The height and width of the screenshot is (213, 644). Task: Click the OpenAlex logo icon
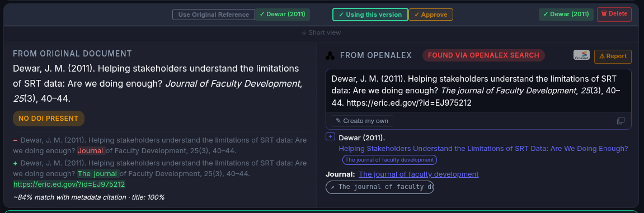point(330,56)
